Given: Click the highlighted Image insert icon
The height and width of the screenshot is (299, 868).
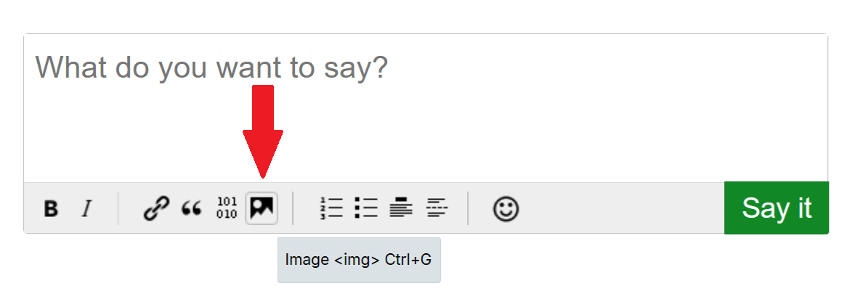Looking at the screenshot, I should (261, 208).
